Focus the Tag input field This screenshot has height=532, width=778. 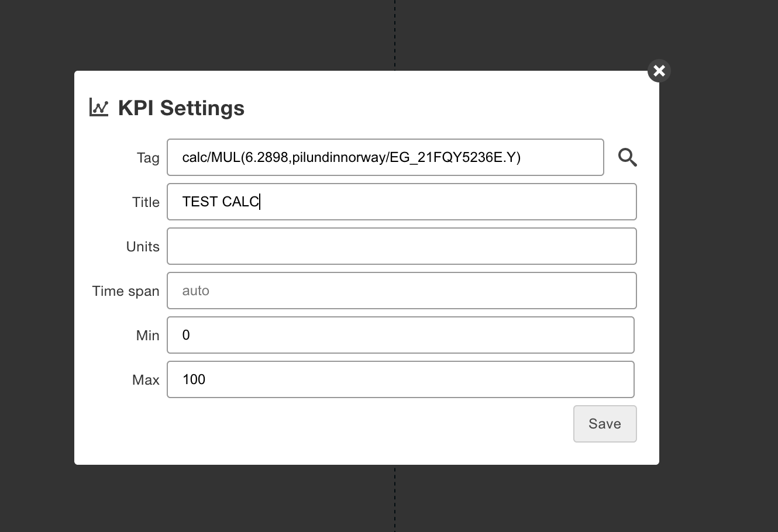click(385, 157)
